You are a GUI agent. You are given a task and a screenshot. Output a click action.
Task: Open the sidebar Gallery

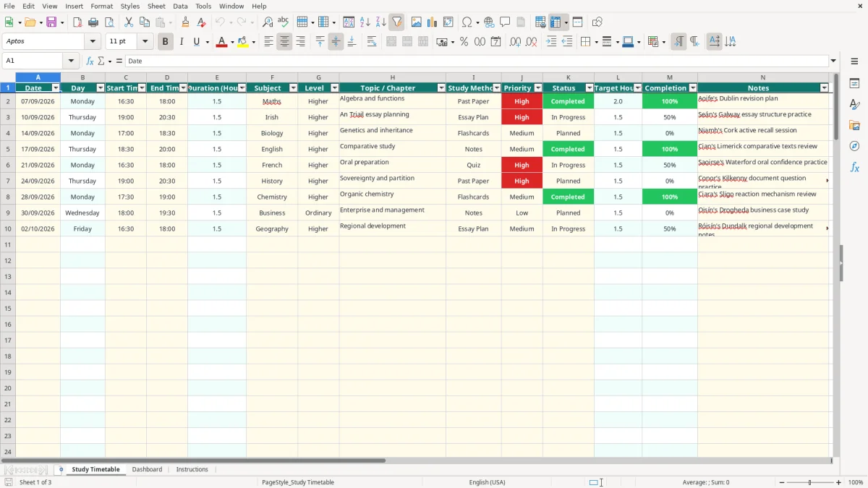click(x=854, y=125)
